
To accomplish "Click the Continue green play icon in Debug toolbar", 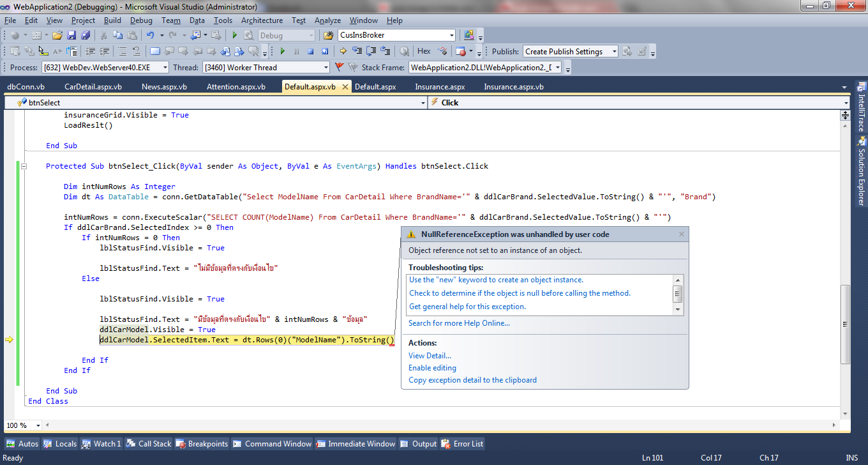I will tap(282, 51).
